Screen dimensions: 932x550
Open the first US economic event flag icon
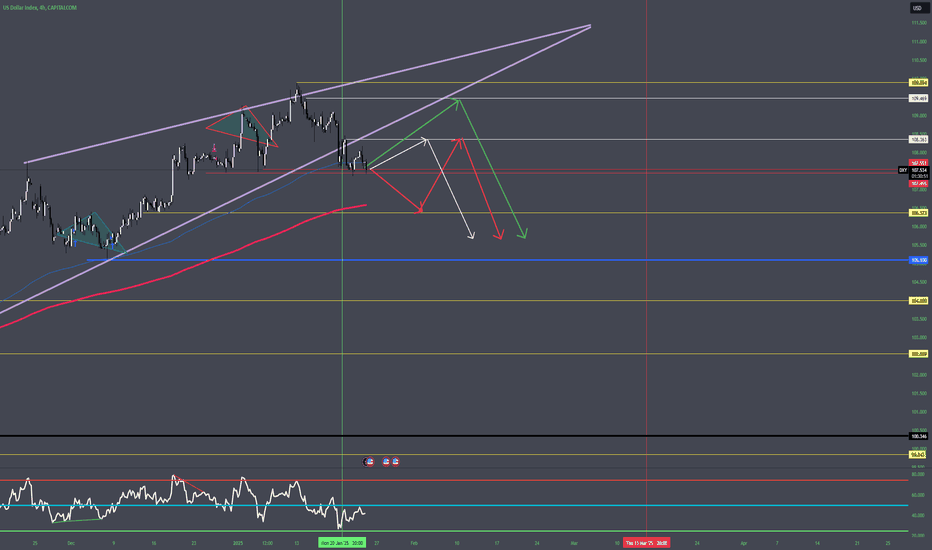click(369, 461)
